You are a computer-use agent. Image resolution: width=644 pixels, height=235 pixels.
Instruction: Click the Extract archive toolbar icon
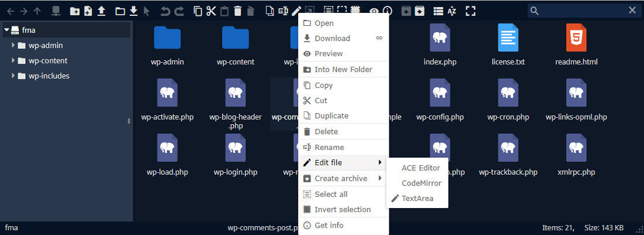406,11
